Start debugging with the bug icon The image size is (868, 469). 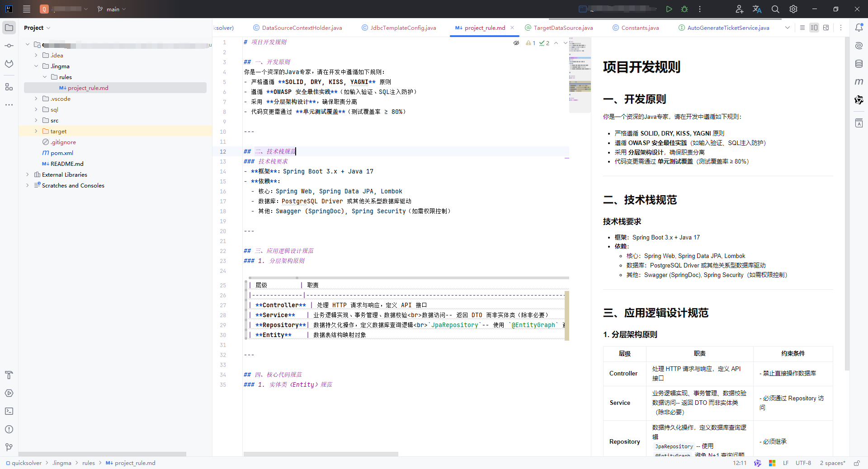point(684,9)
